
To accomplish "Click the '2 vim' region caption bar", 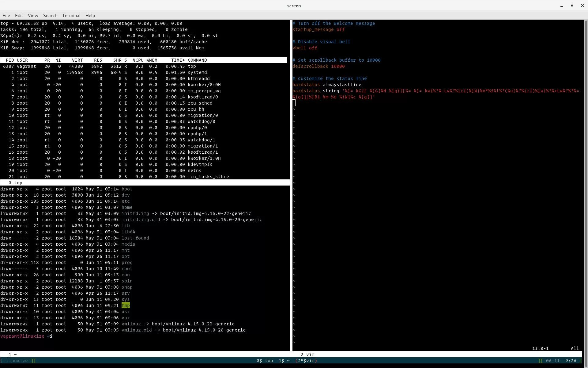I will coord(307,355).
